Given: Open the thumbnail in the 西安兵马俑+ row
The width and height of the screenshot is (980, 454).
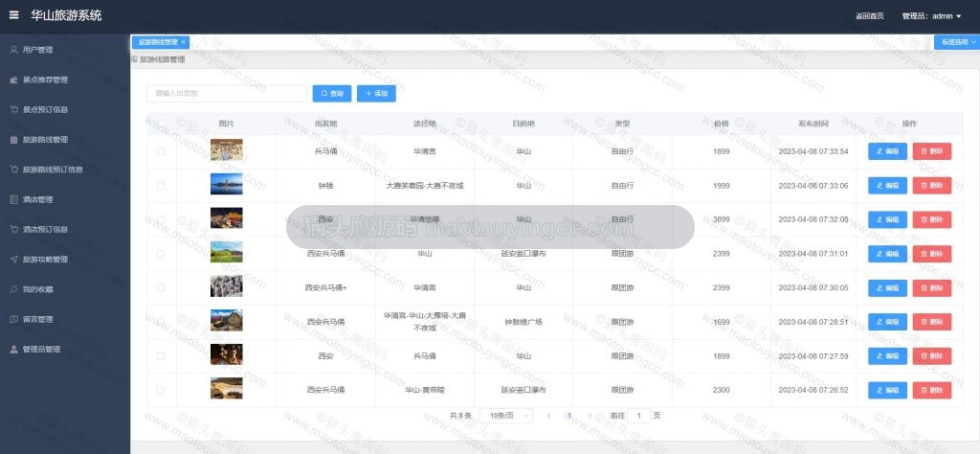Looking at the screenshot, I should [x=226, y=285].
